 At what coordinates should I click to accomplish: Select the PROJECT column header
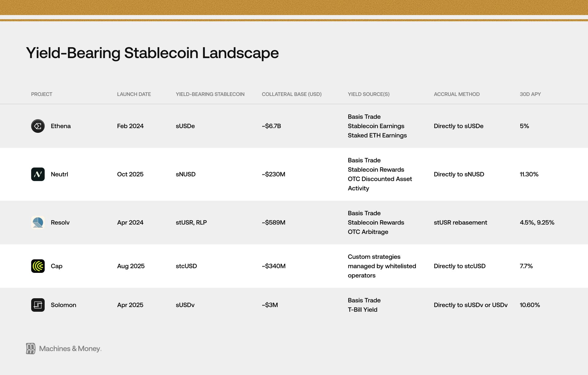click(42, 94)
